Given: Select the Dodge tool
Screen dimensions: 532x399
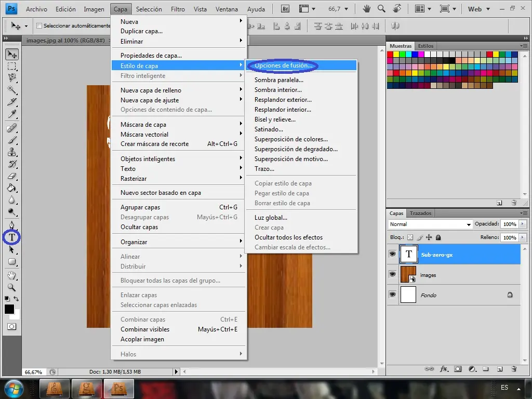Looking at the screenshot, I should pyautogui.click(x=12, y=212).
